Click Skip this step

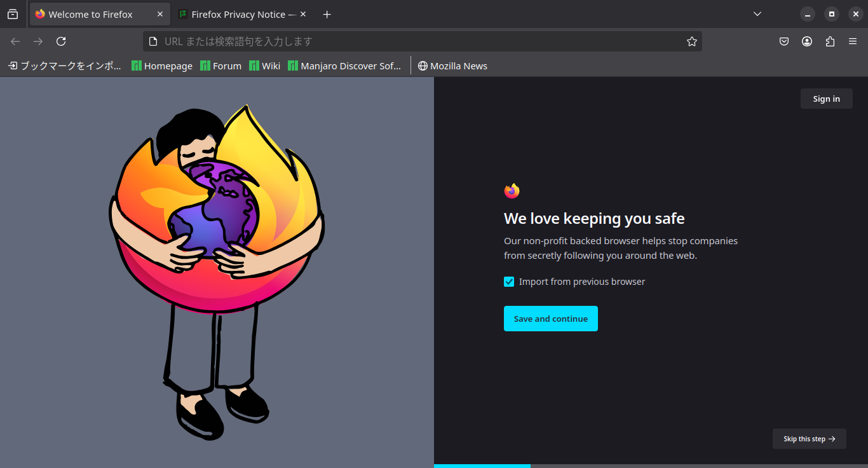click(x=810, y=439)
